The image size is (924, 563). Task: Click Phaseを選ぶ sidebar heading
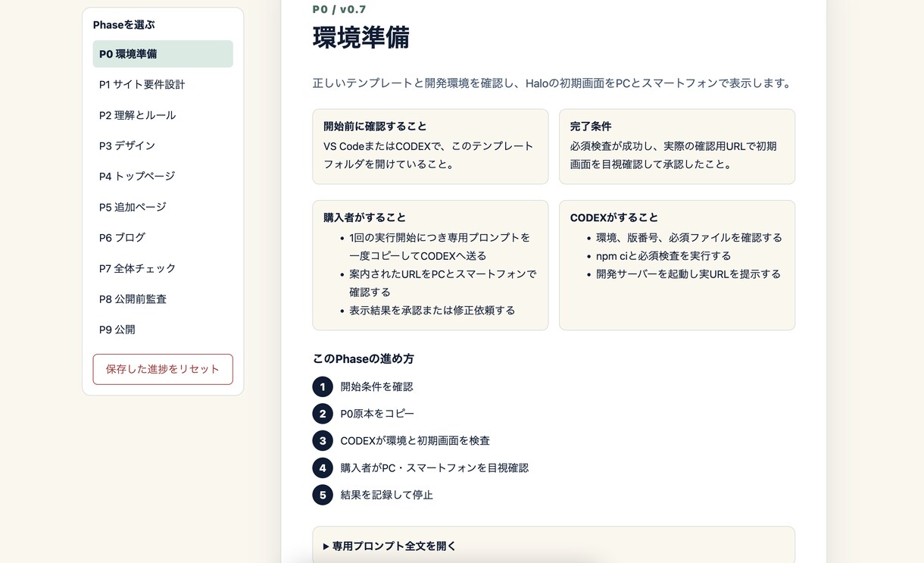pos(123,24)
